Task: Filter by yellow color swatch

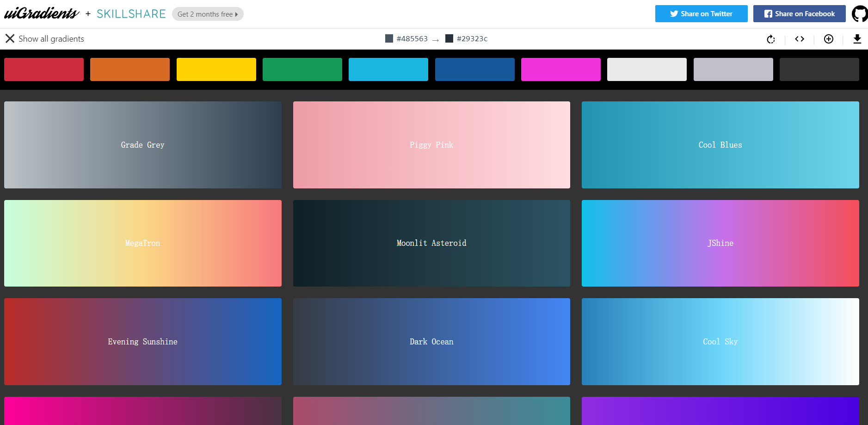Action: tap(216, 69)
